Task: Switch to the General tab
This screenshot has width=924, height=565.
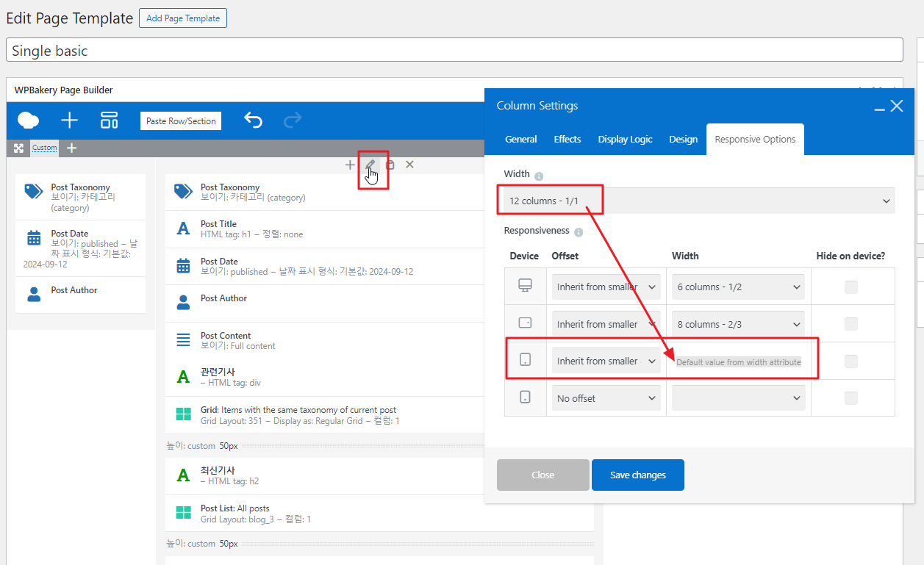Action: [521, 140]
